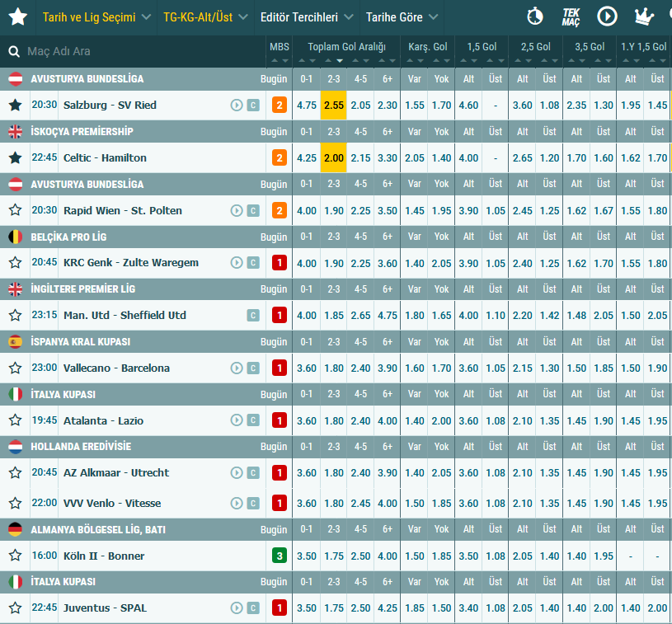Viewport: 672px width, 624px height.
Task: Select the Toplam Gol Aralığı column header
Action: [346, 47]
